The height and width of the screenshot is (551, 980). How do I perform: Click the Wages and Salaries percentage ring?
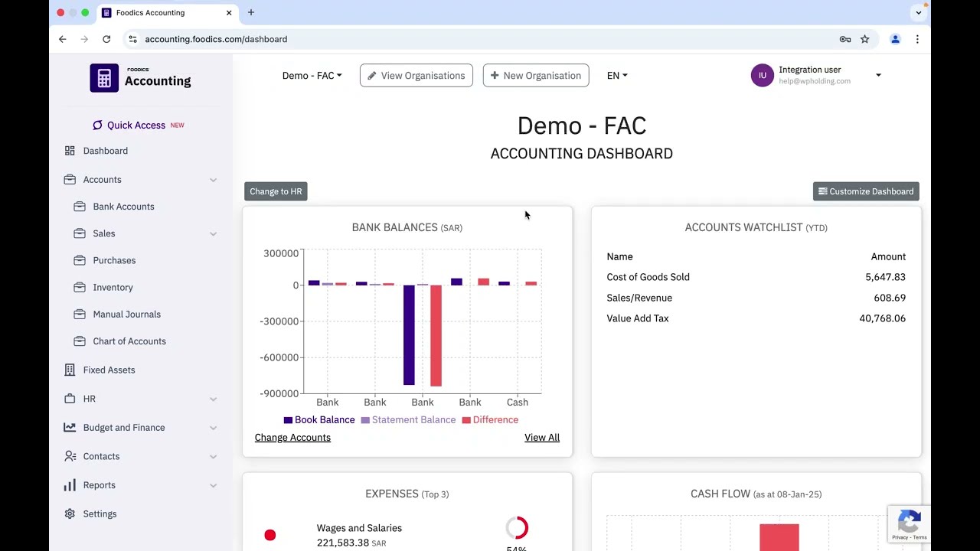coord(517,528)
